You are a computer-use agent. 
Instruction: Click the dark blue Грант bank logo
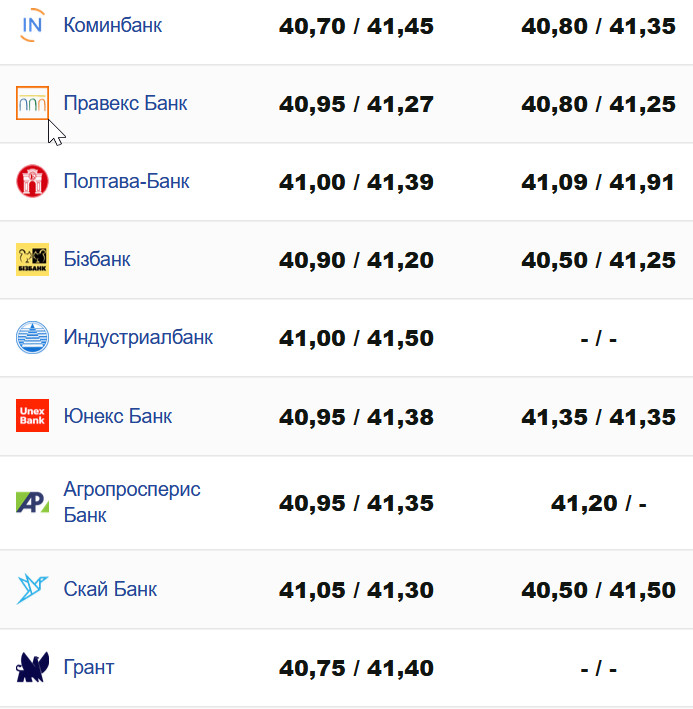32,667
